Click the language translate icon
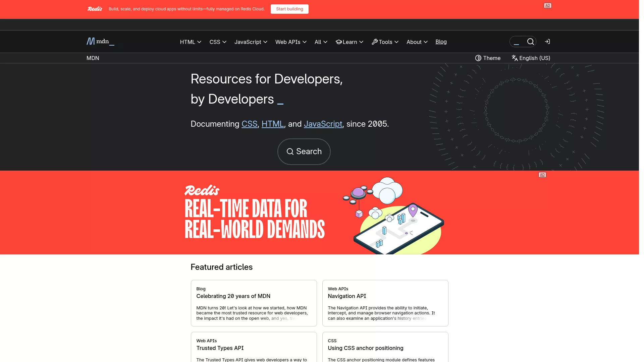Image resolution: width=644 pixels, height=362 pixels. [515, 58]
